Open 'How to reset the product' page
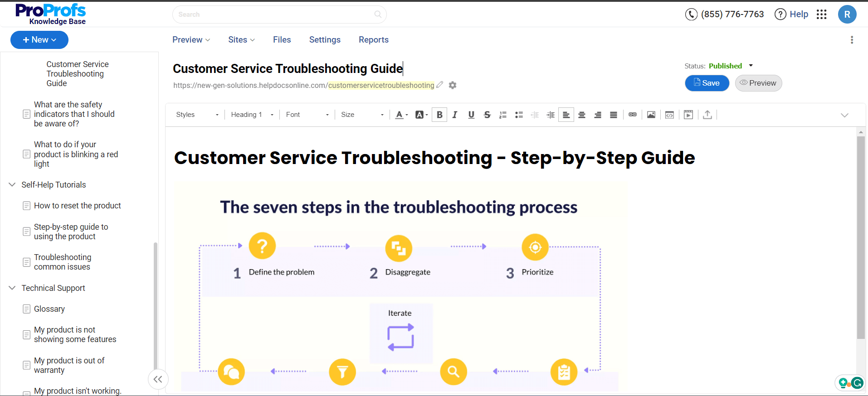 [x=77, y=206]
